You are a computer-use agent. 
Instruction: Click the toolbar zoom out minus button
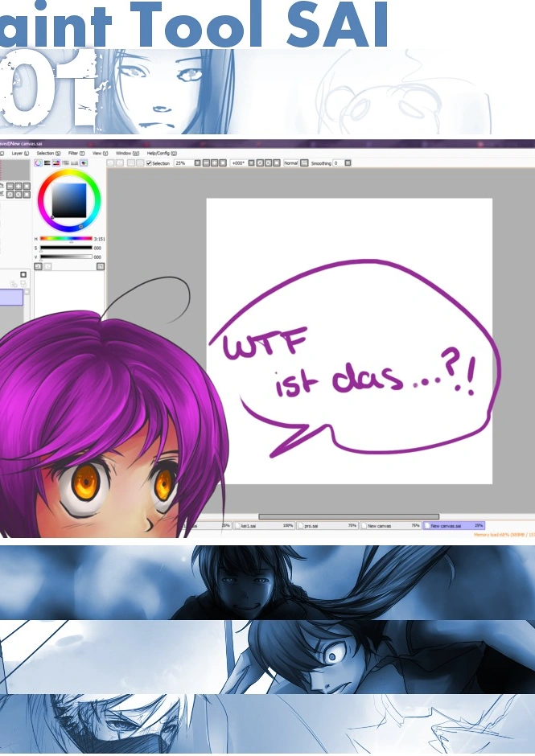206,163
